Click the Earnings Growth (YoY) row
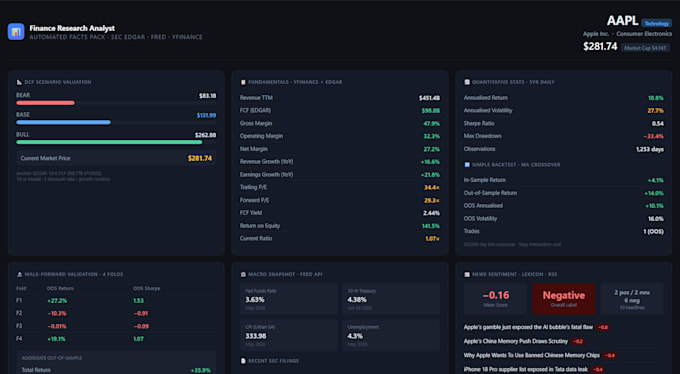 pyautogui.click(x=340, y=175)
